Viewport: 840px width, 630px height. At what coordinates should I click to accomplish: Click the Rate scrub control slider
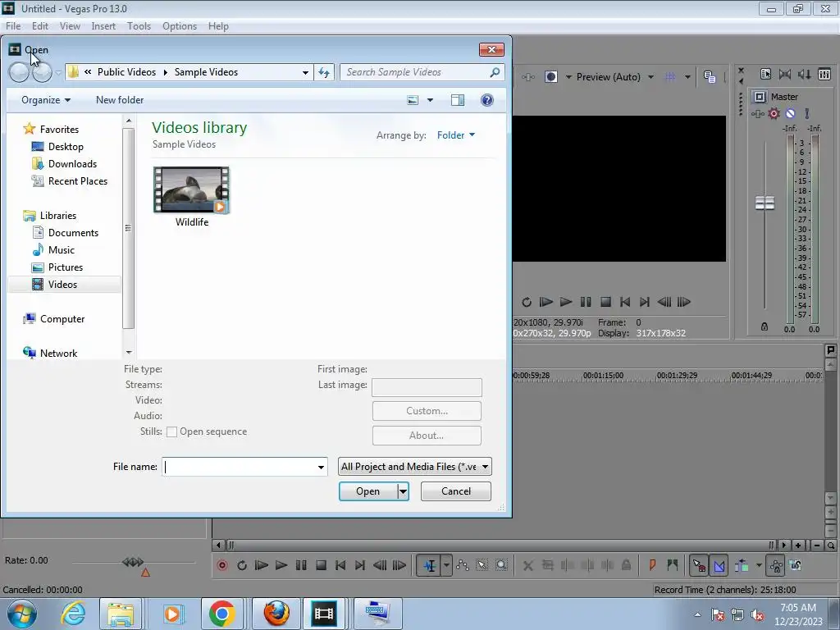tap(133, 562)
